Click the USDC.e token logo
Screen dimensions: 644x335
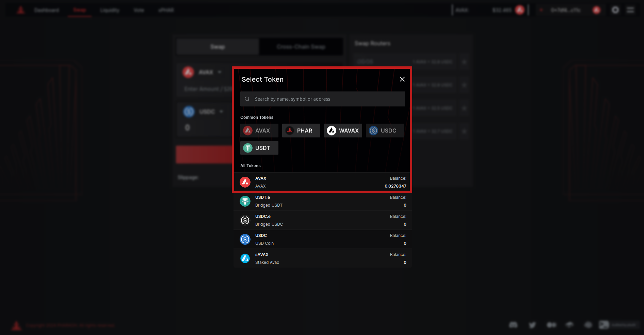(245, 220)
